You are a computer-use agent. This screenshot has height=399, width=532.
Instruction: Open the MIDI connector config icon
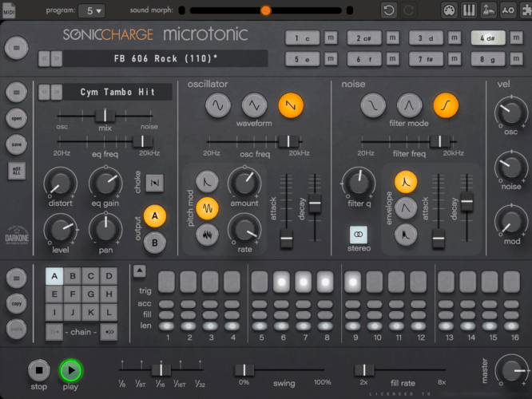click(449, 10)
